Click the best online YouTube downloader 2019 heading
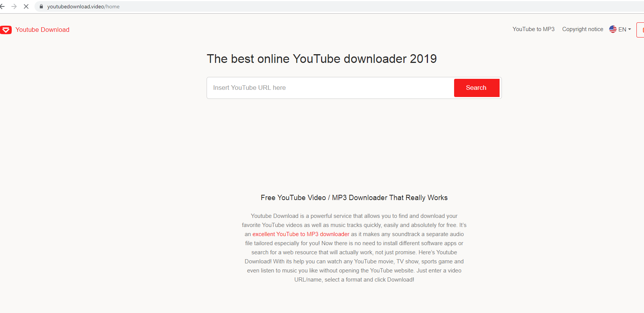The width and height of the screenshot is (644, 313). point(321,59)
